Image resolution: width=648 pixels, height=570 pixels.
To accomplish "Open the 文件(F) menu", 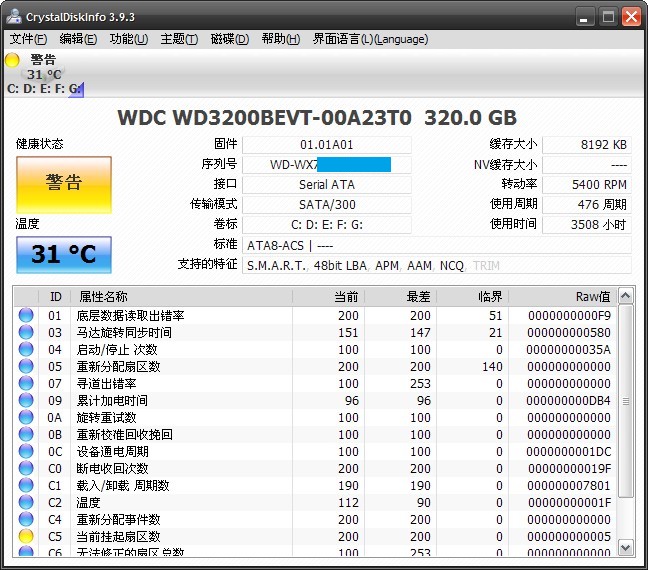I will pyautogui.click(x=28, y=39).
